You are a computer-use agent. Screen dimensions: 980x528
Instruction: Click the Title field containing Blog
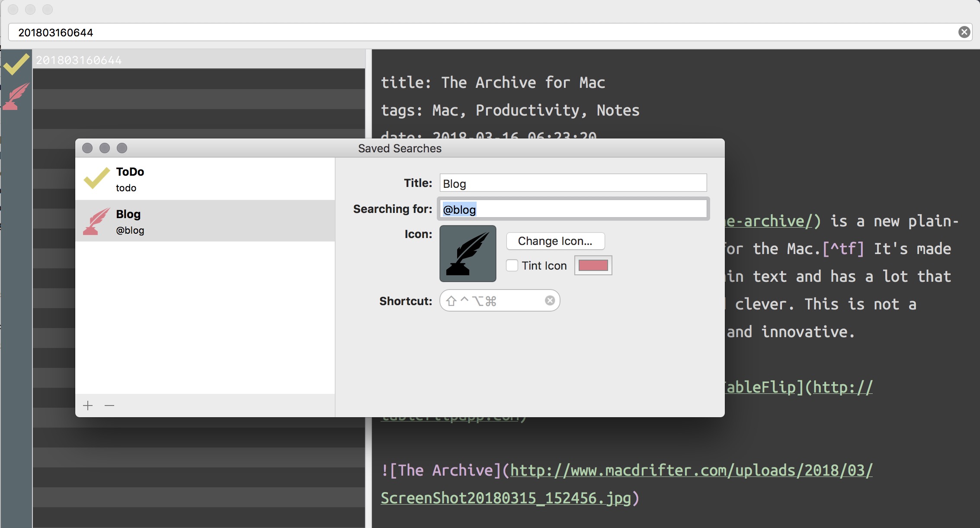tap(573, 183)
